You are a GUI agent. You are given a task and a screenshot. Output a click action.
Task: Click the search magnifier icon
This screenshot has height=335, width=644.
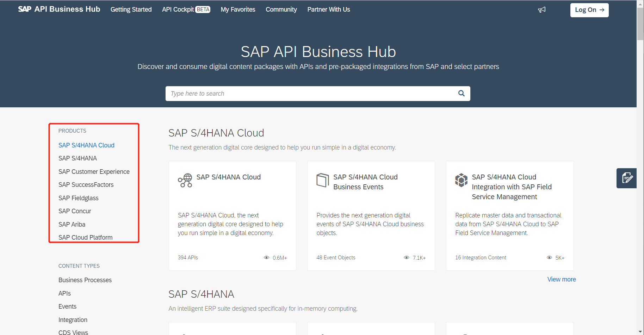[x=461, y=93]
